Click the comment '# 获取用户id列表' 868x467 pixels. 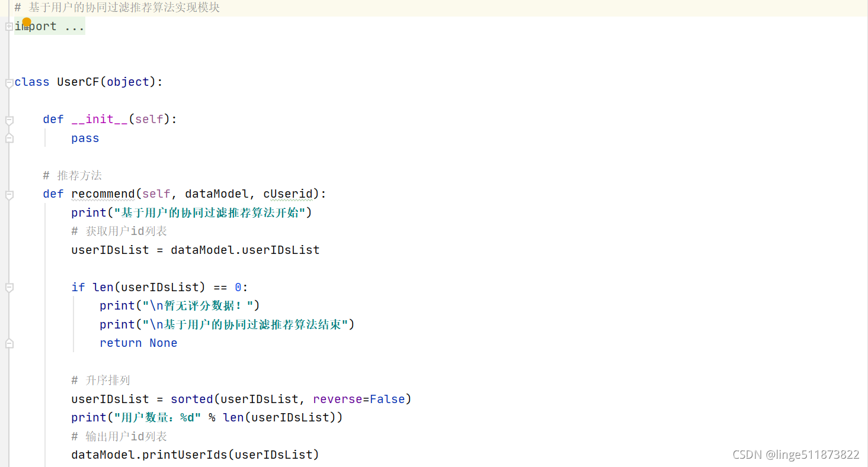point(119,231)
